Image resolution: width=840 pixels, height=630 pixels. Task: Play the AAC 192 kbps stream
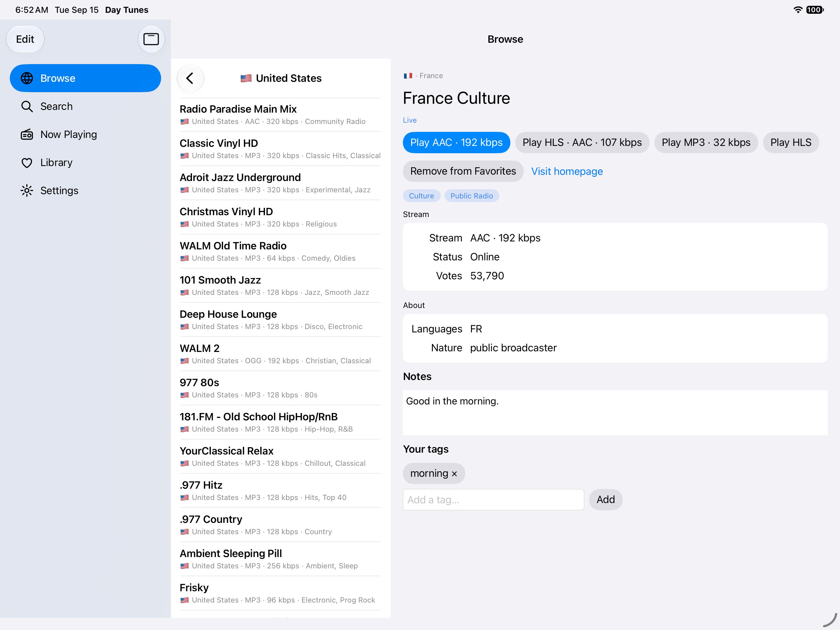pyautogui.click(x=456, y=143)
